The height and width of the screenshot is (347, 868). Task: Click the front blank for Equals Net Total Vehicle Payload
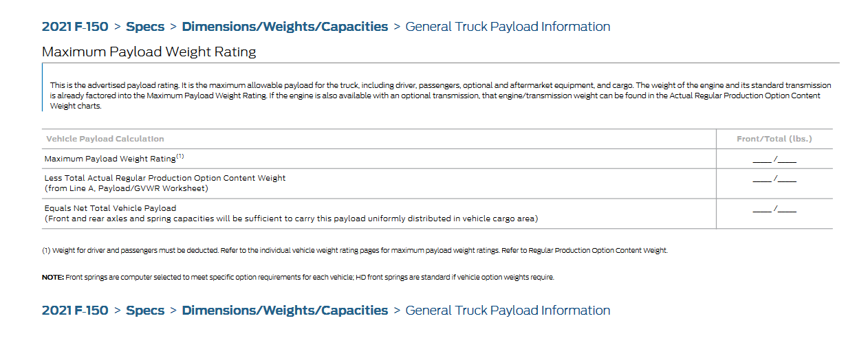tap(761, 210)
